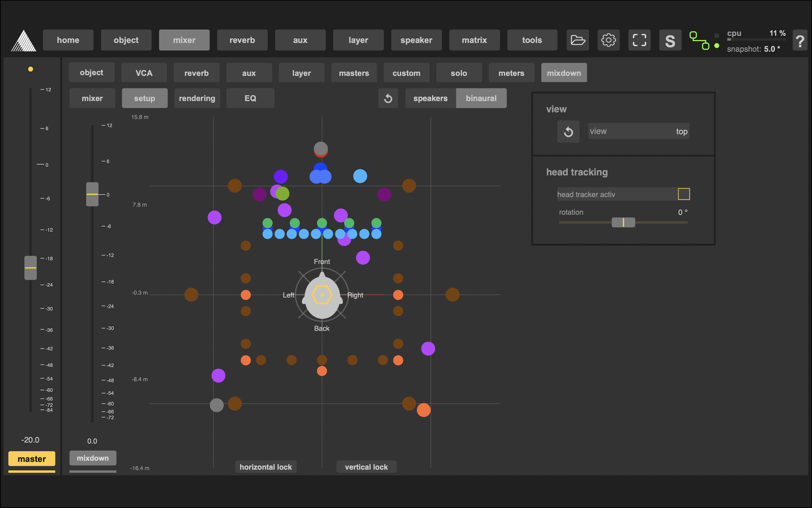This screenshot has width=812, height=508.
Task: Open the view dropdown set to top
Action: point(639,131)
